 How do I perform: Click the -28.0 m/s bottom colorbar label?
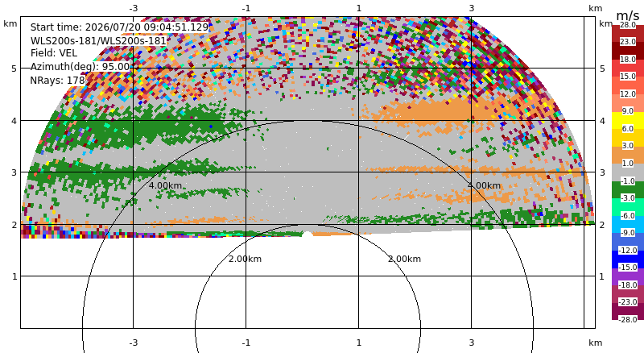[628, 319]
